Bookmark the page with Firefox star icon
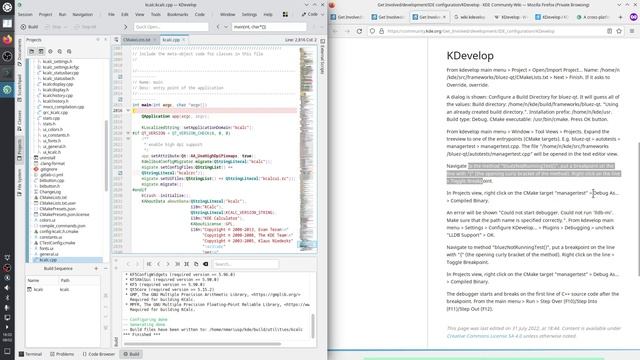 coord(619,31)
